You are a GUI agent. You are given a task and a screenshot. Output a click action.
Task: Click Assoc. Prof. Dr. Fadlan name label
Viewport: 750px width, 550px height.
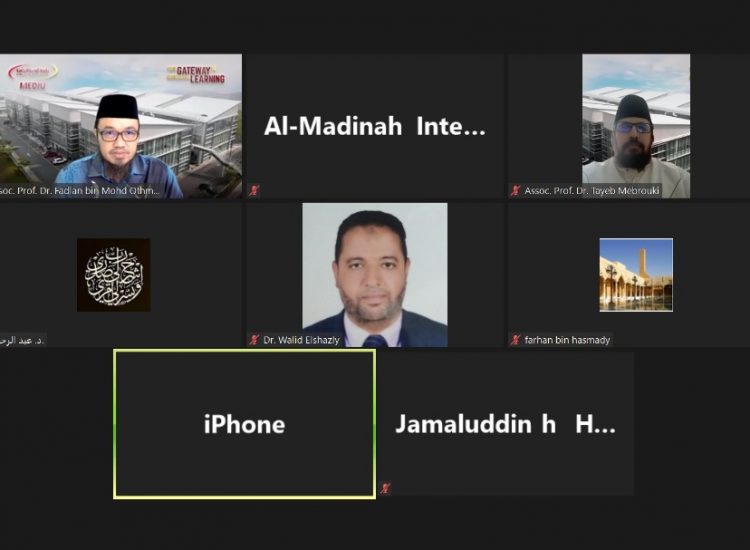[79, 190]
